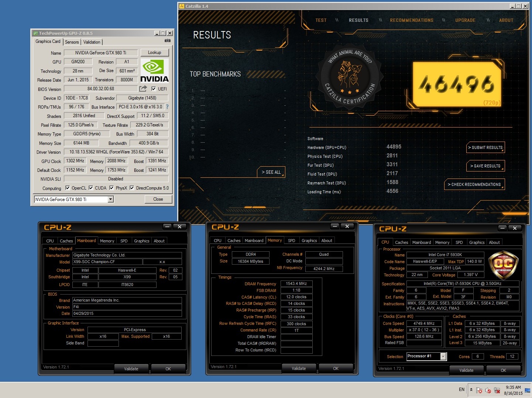Click the Core Voltage value 1.397 V

pyautogui.click(x=471, y=275)
